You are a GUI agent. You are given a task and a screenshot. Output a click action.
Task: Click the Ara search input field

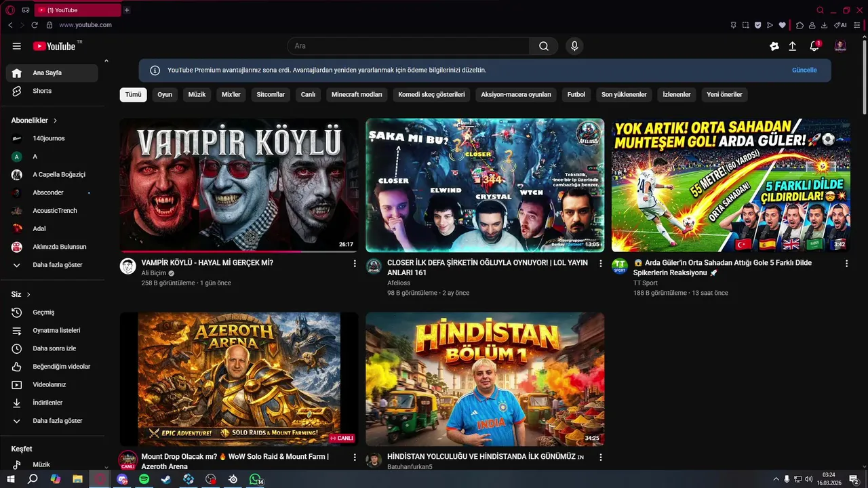tap(408, 46)
